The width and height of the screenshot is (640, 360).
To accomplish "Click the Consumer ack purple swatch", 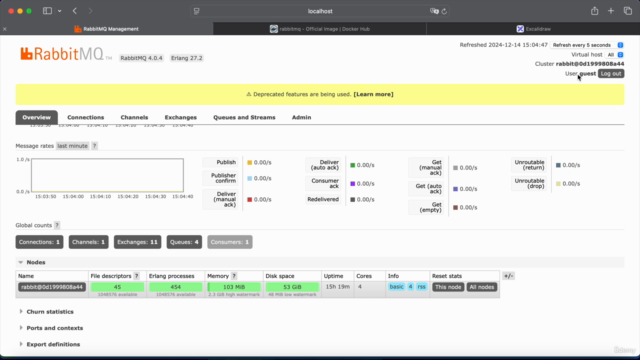I will pyautogui.click(x=353, y=184).
